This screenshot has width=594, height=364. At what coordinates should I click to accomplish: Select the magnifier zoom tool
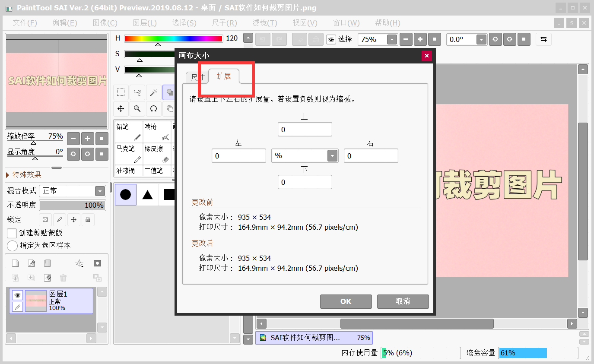click(137, 108)
